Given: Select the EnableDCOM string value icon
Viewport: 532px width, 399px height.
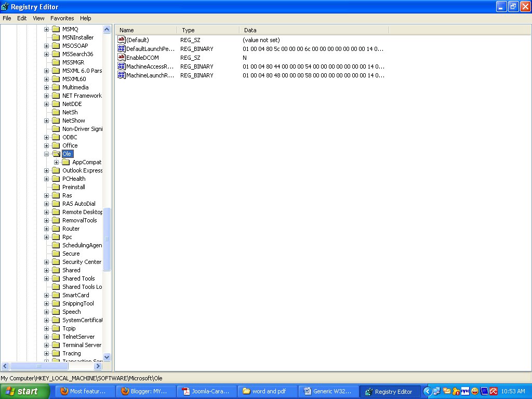Looking at the screenshot, I should 122,57.
